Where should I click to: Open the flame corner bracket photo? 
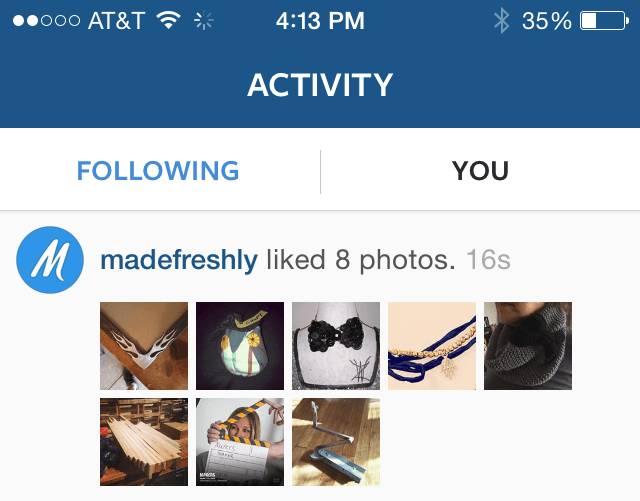click(x=144, y=346)
